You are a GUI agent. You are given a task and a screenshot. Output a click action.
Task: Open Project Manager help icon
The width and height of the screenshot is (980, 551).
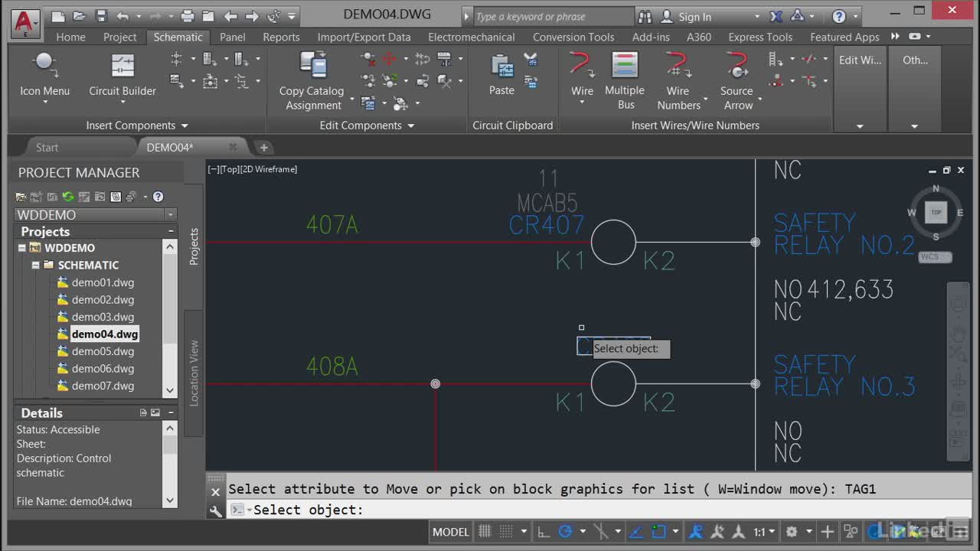pos(158,197)
